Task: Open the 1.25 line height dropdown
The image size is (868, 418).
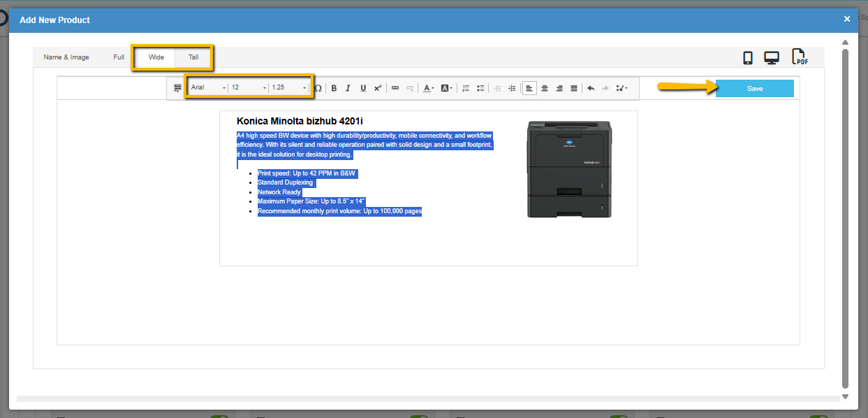Action: (x=289, y=87)
